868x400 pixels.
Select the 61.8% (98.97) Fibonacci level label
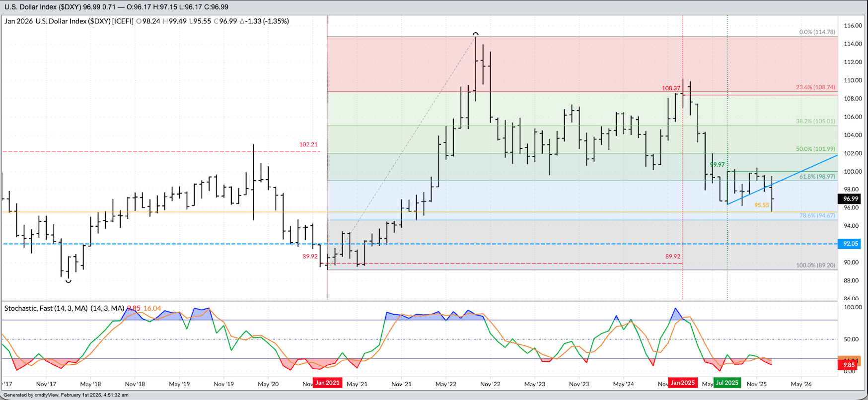click(817, 177)
